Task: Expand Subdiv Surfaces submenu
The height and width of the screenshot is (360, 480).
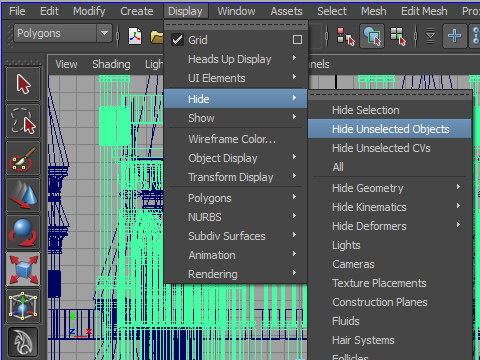Action: (x=236, y=236)
